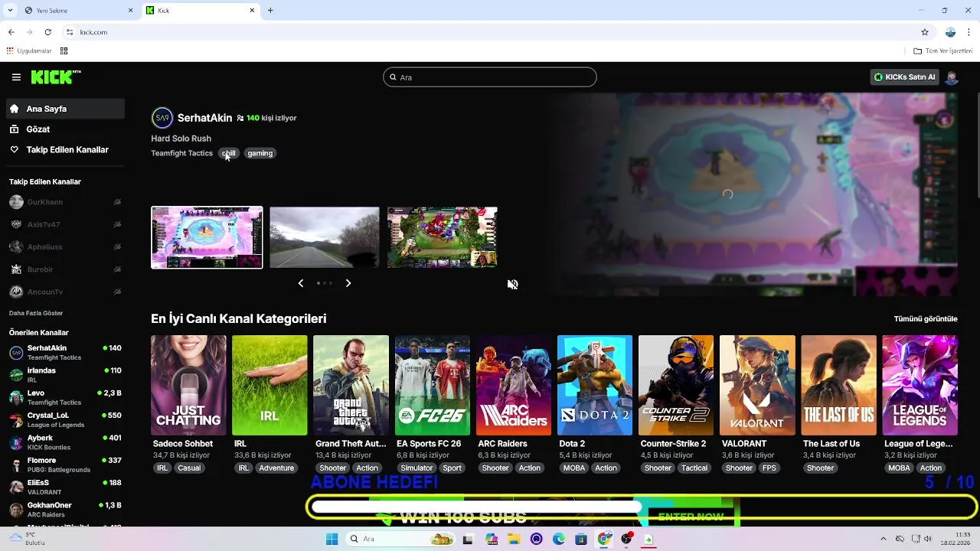Open GokhanOner recommended channel
980x551 pixels.
(x=65, y=509)
